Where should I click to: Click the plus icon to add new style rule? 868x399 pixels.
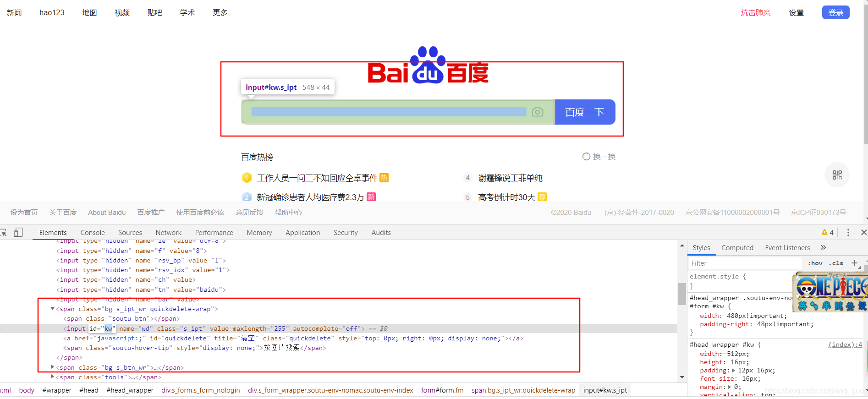(x=854, y=263)
